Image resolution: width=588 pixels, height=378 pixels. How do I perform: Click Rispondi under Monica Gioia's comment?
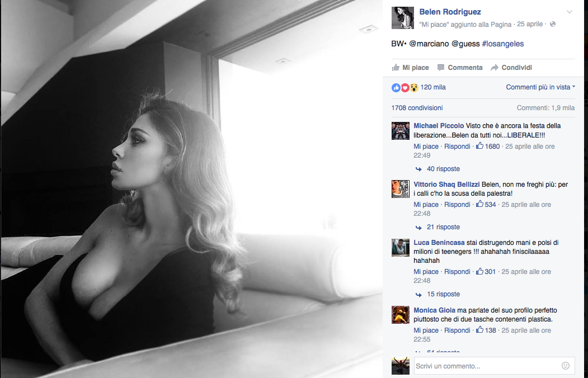457,330
